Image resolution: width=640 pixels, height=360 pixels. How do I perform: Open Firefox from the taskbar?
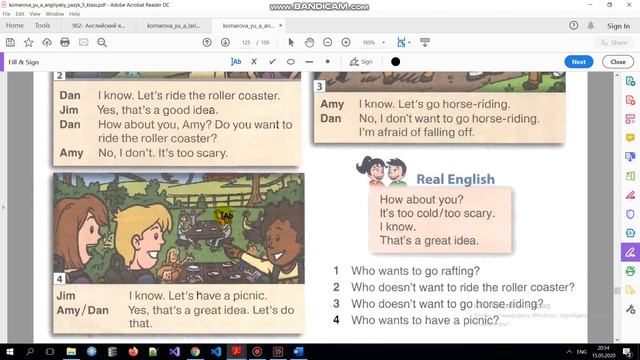click(133, 352)
